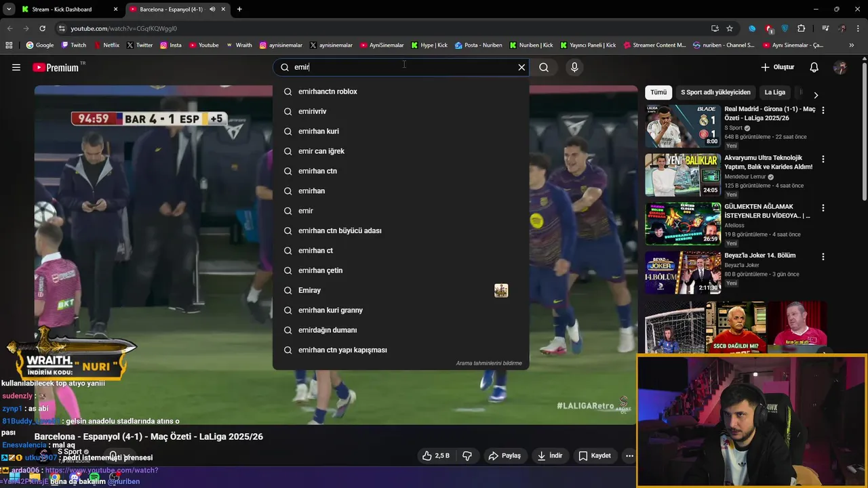
Task: Select 'S Sport adlı yükleyiciden' chip
Action: tap(715, 92)
